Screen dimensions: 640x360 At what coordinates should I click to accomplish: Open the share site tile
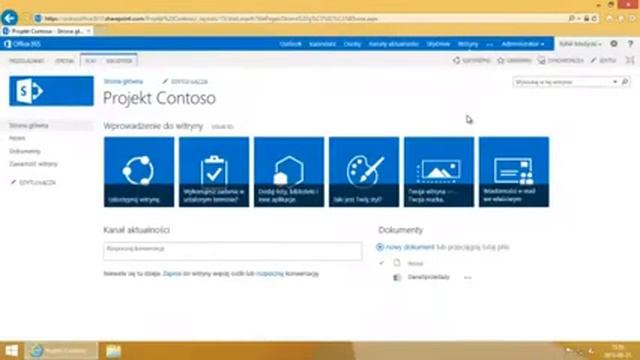(x=139, y=172)
